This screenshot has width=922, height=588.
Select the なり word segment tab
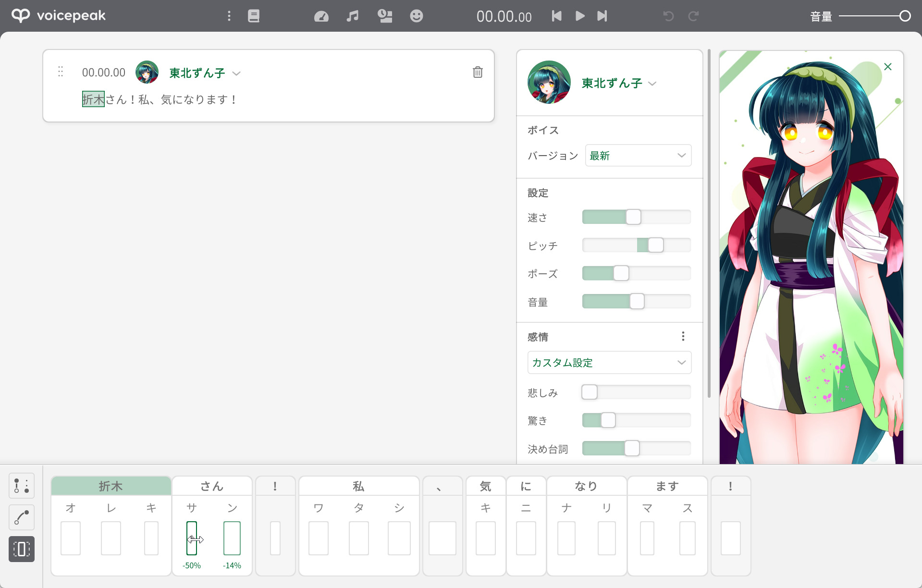click(586, 486)
